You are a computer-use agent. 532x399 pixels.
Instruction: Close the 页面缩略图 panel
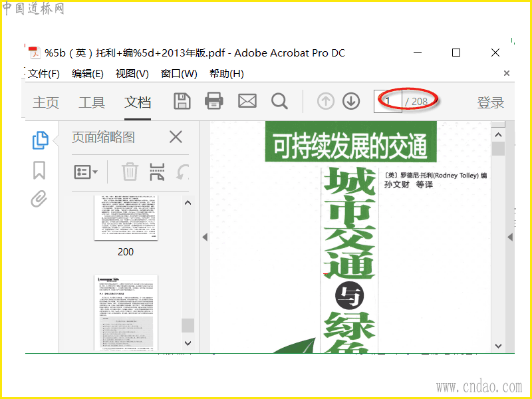[176, 137]
